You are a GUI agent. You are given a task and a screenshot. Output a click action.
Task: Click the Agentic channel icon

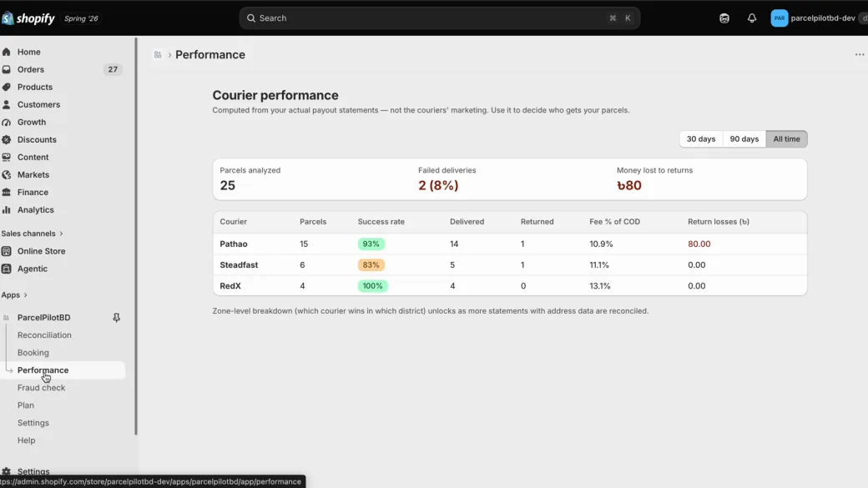[7, 269]
